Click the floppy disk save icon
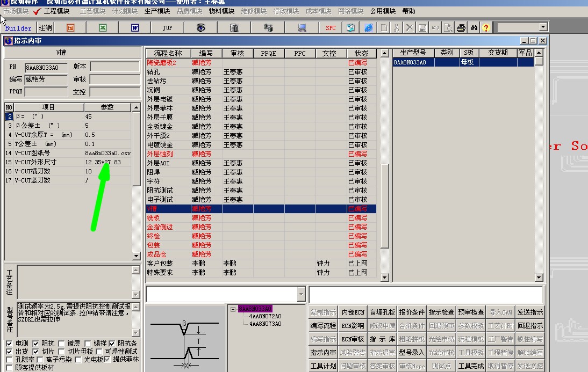This screenshot has width=588, height=372. click(422, 28)
